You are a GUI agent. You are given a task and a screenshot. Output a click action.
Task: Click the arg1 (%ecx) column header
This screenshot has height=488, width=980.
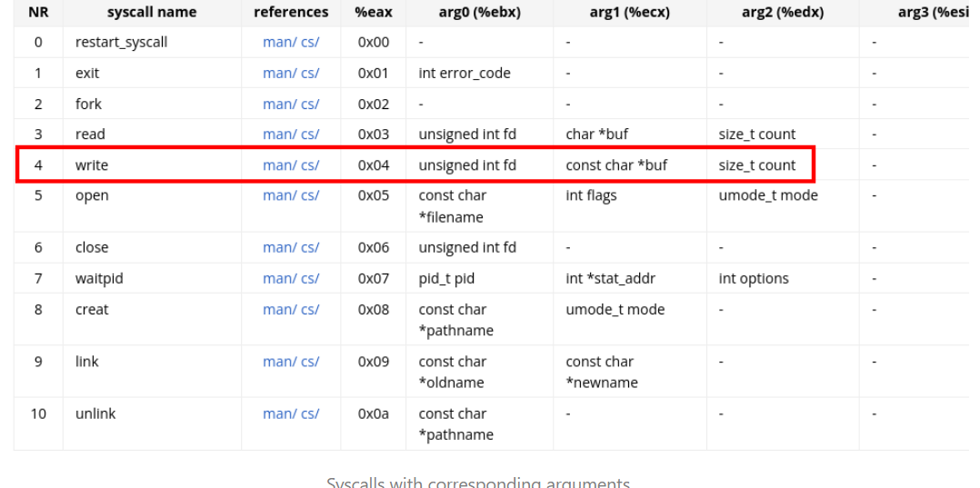pos(629,12)
